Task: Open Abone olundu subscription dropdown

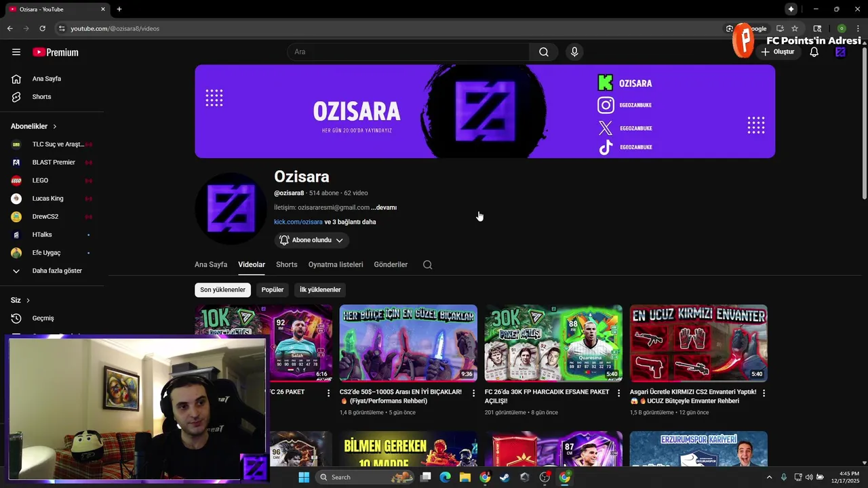Action: (x=312, y=240)
